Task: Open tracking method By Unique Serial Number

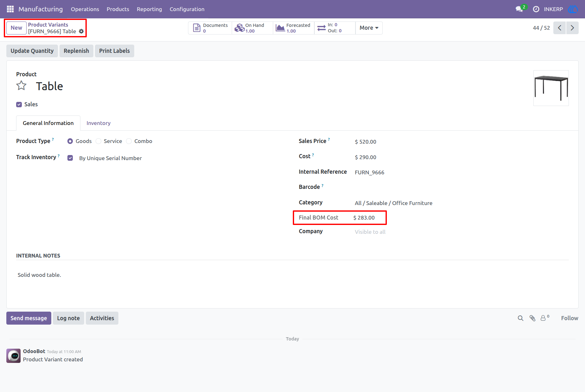Action: click(x=110, y=158)
